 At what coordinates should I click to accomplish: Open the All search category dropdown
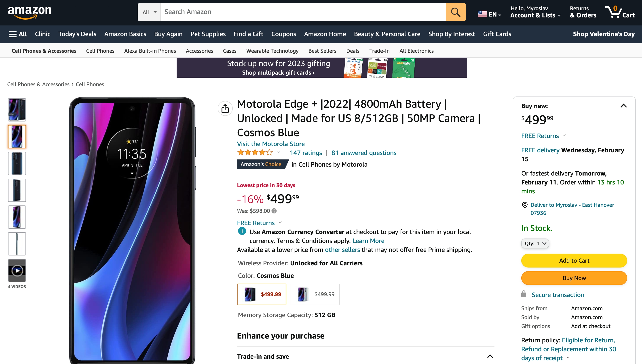149,12
